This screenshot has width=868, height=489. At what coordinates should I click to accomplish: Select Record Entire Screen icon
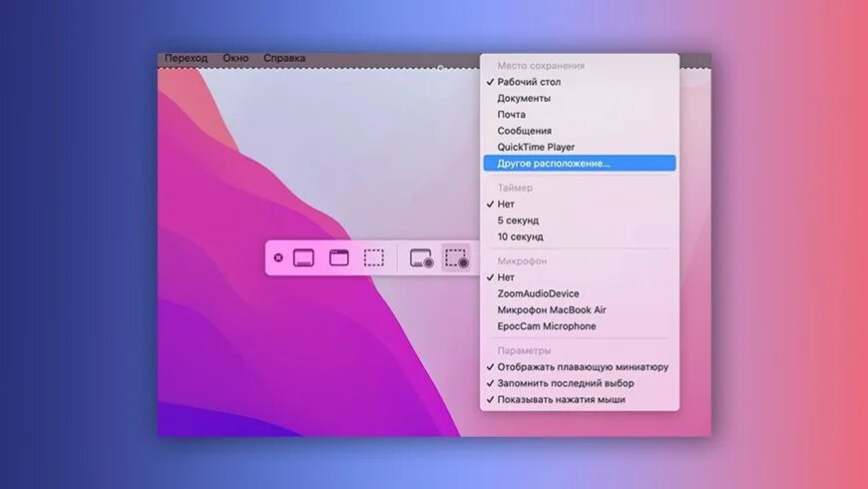pyautogui.click(x=421, y=258)
